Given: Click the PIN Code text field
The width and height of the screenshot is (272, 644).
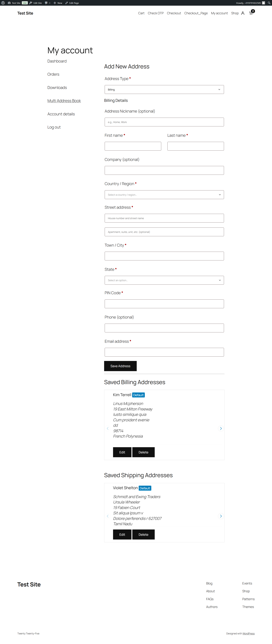Looking at the screenshot, I should (x=164, y=304).
